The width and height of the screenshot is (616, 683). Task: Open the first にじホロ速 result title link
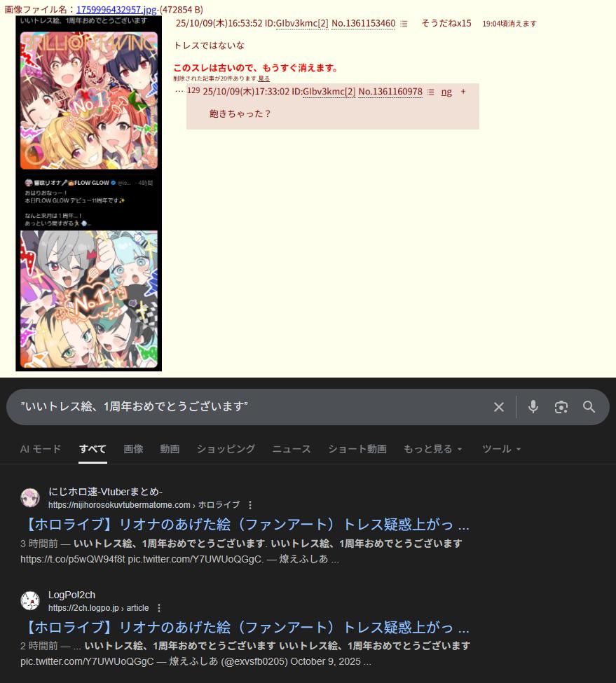247,524
